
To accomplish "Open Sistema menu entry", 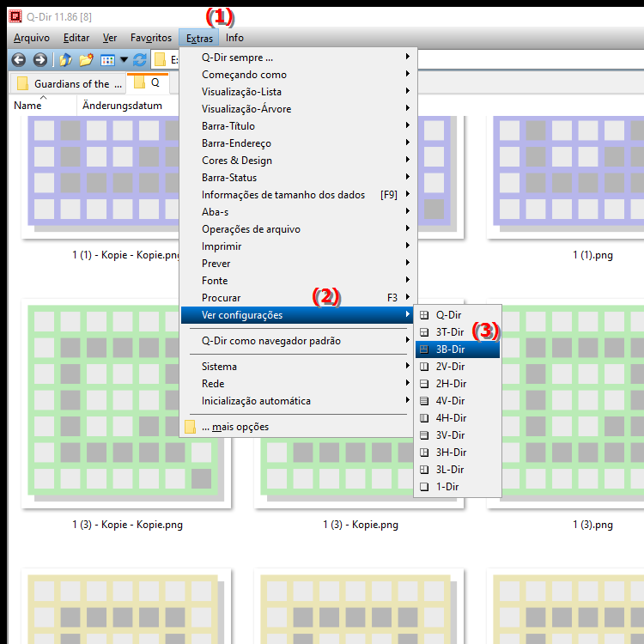I will coord(298,367).
